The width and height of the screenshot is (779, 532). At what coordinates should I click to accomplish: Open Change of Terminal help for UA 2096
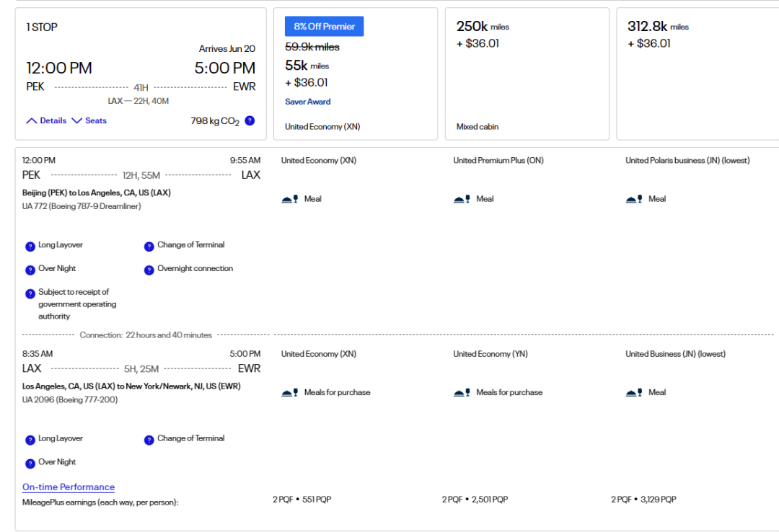pos(149,440)
